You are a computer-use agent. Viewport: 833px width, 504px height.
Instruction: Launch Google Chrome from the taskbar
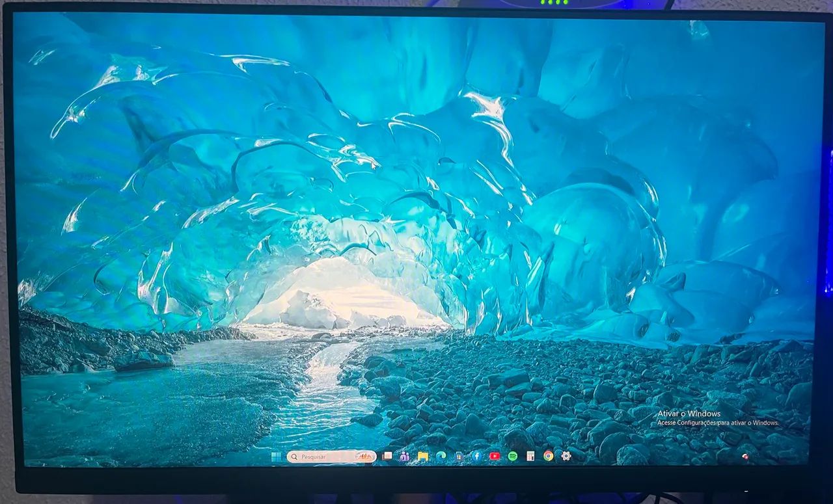[x=549, y=456]
